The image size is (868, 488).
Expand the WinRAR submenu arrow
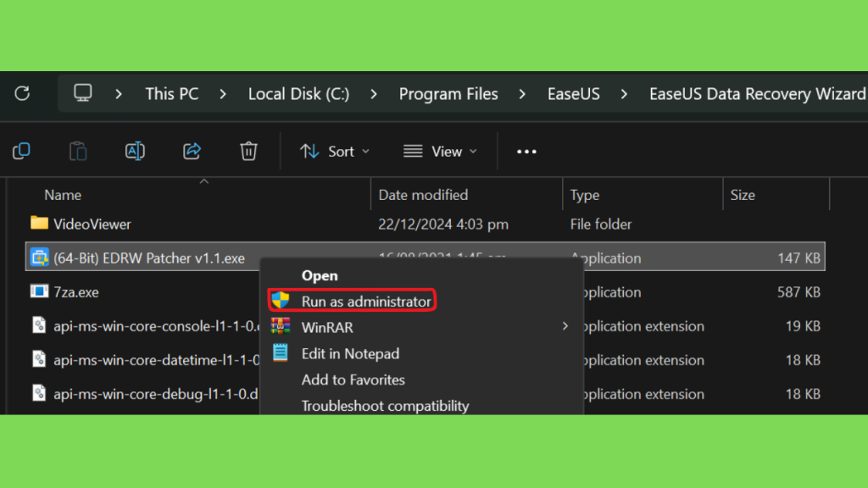click(x=565, y=326)
